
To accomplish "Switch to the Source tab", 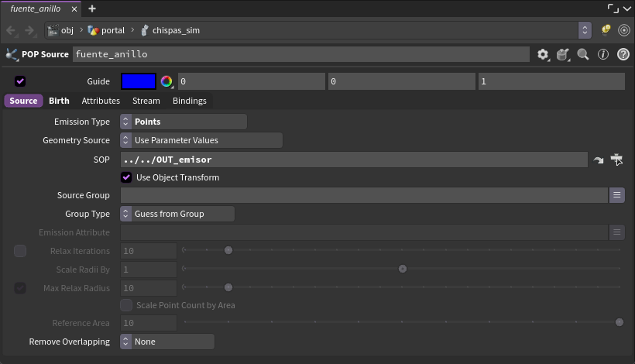I will coord(23,101).
